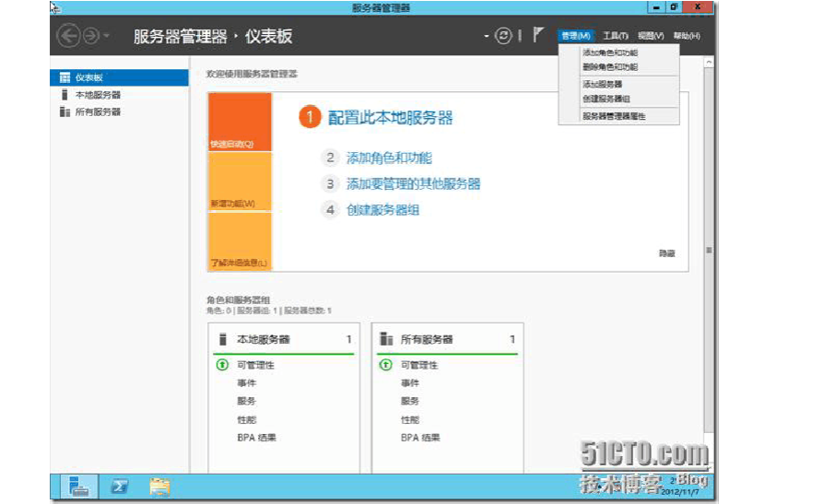Open File Explorer from the taskbar
The height and width of the screenshot is (504, 823).
point(159,486)
